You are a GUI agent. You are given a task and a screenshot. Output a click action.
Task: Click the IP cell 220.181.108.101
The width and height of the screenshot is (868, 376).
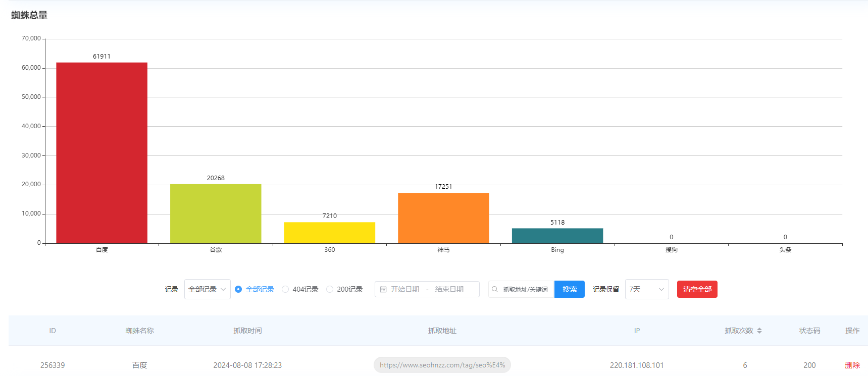pyautogui.click(x=637, y=365)
